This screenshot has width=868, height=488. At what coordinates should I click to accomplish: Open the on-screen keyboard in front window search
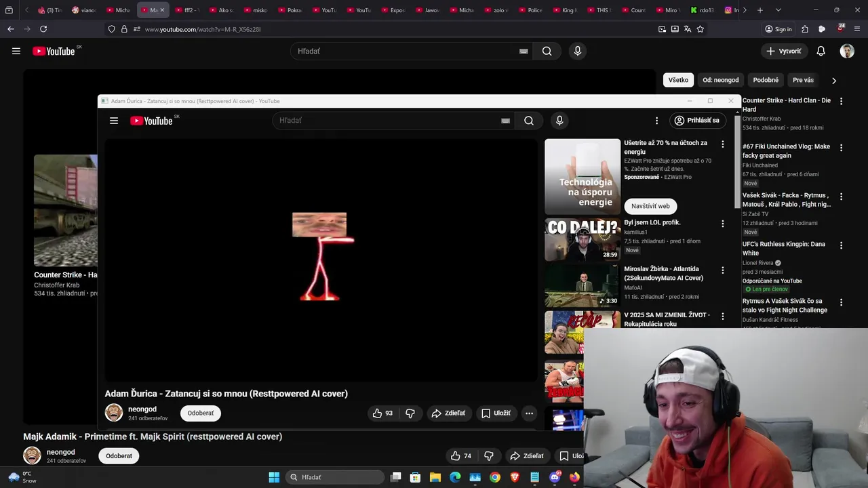click(x=505, y=121)
